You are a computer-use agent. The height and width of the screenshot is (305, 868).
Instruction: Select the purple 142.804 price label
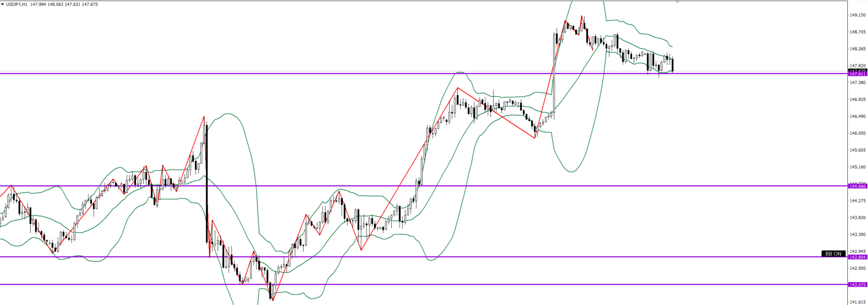(857, 257)
